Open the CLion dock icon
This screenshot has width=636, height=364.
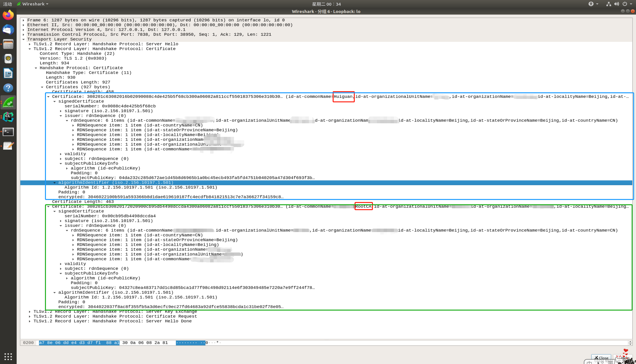(x=8, y=117)
